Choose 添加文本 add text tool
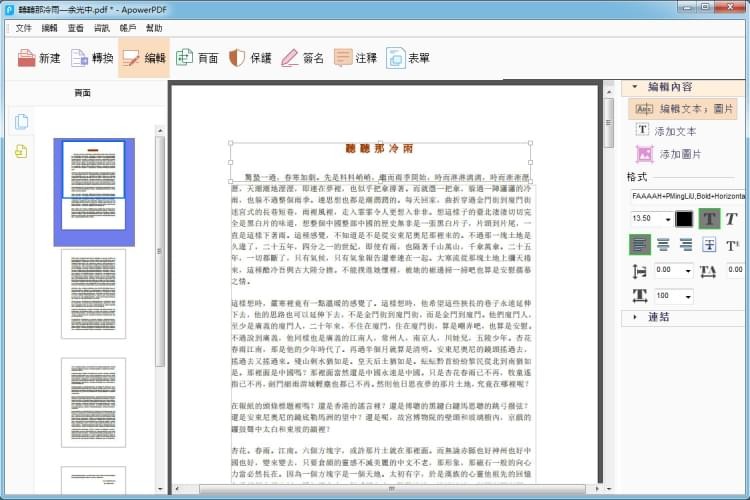Image resolution: width=750 pixels, height=500 pixels. pyautogui.click(x=665, y=131)
